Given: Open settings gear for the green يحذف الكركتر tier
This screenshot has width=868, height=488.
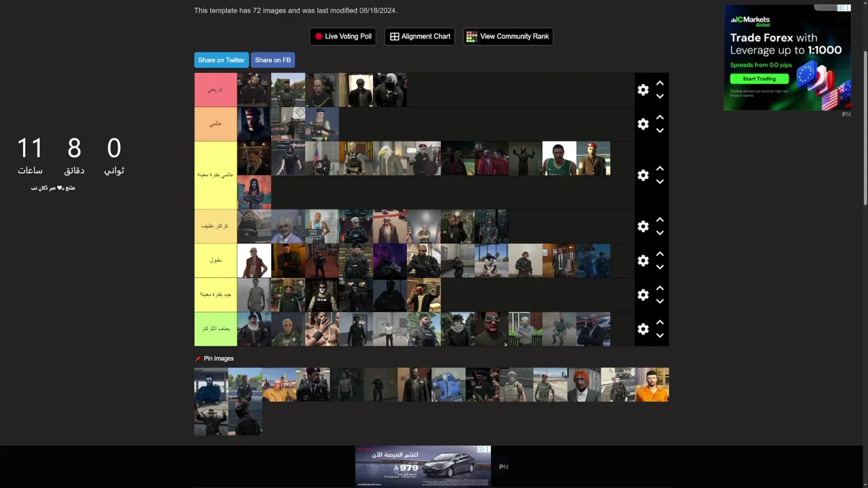Looking at the screenshot, I should point(643,329).
